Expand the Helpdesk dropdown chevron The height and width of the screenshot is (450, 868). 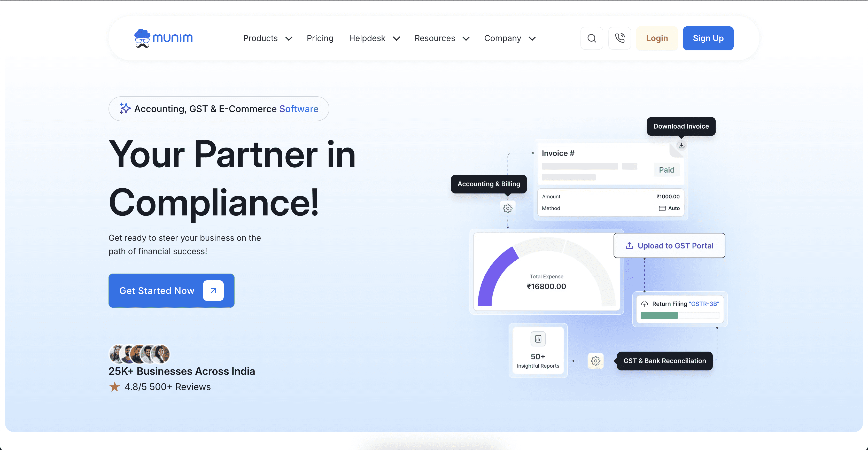(x=397, y=39)
